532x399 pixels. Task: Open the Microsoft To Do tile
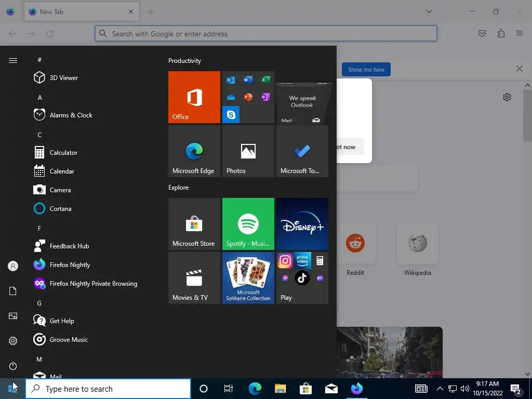coord(302,151)
